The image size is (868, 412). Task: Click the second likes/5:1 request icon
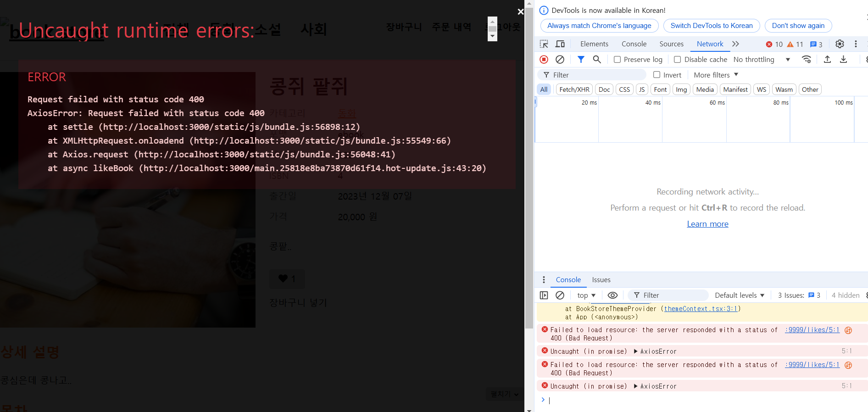pyautogui.click(x=848, y=365)
